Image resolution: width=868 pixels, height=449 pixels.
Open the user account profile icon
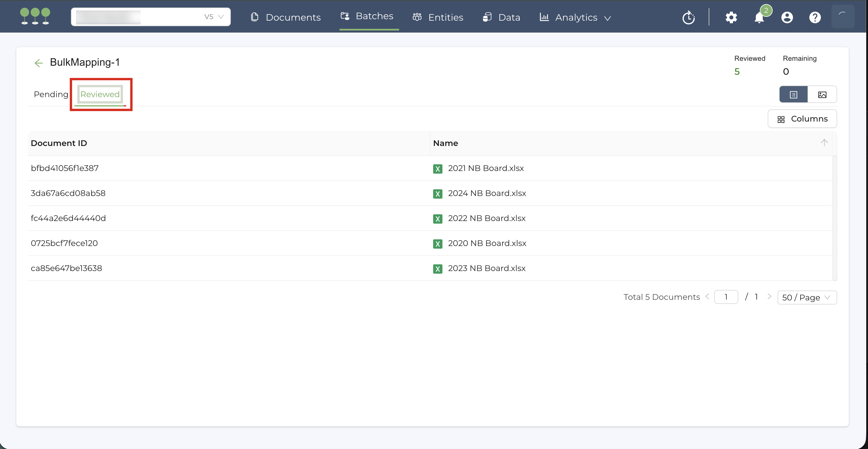pos(787,17)
